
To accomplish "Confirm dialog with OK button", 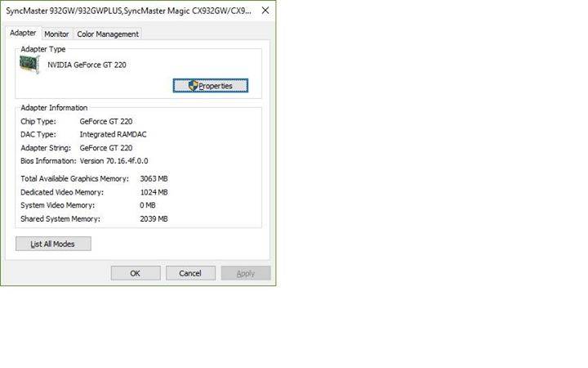I will (136, 273).
